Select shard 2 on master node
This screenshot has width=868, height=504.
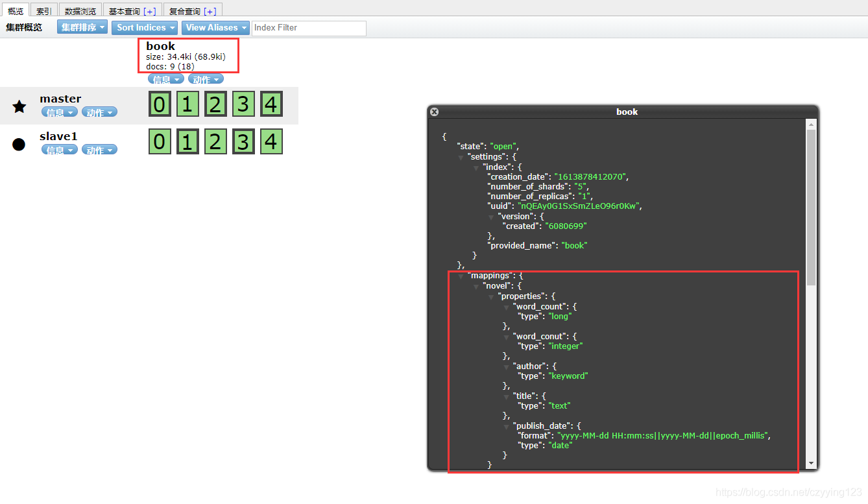215,104
